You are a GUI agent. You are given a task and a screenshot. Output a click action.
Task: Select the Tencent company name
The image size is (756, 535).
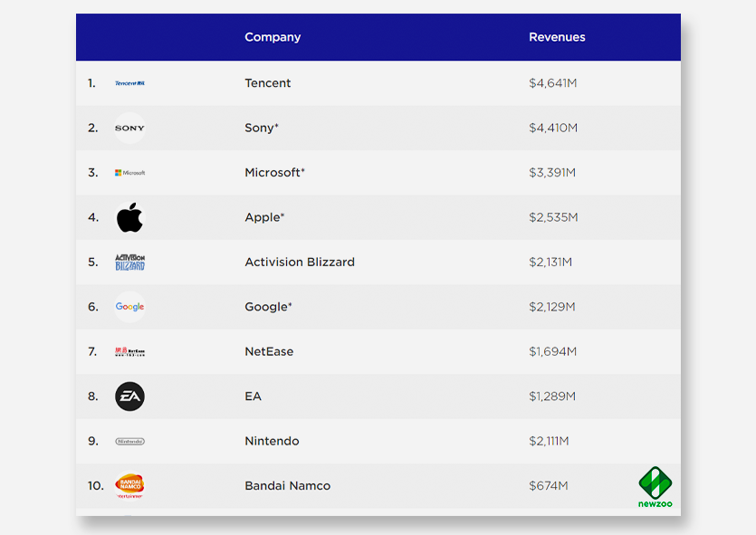pyautogui.click(x=268, y=83)
